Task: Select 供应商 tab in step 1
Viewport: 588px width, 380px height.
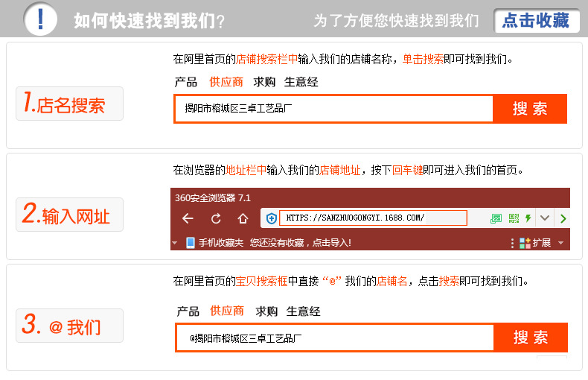Action: [x=226, y=82]
